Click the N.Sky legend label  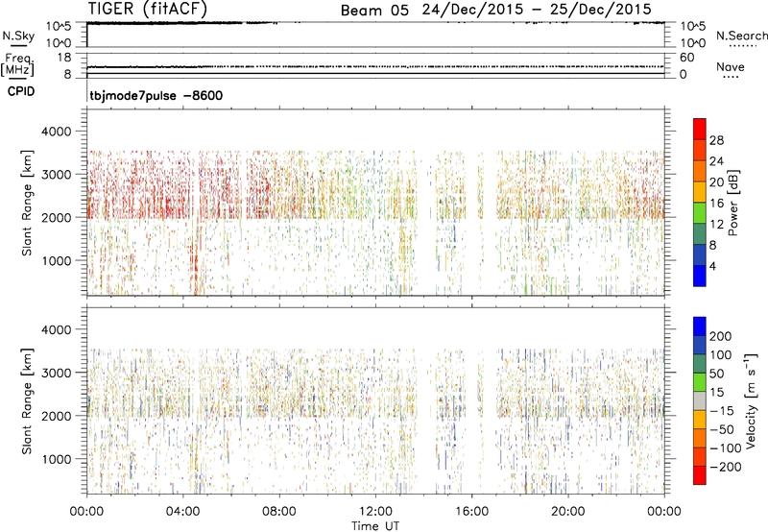[x=18, y=36]
